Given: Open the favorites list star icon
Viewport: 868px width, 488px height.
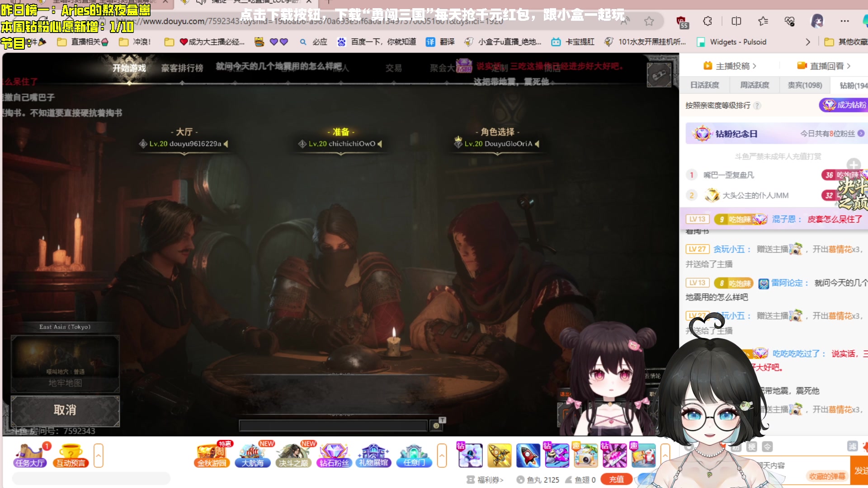Looking at the screenshot, I should pyautogui.click(x=763, y=21).
